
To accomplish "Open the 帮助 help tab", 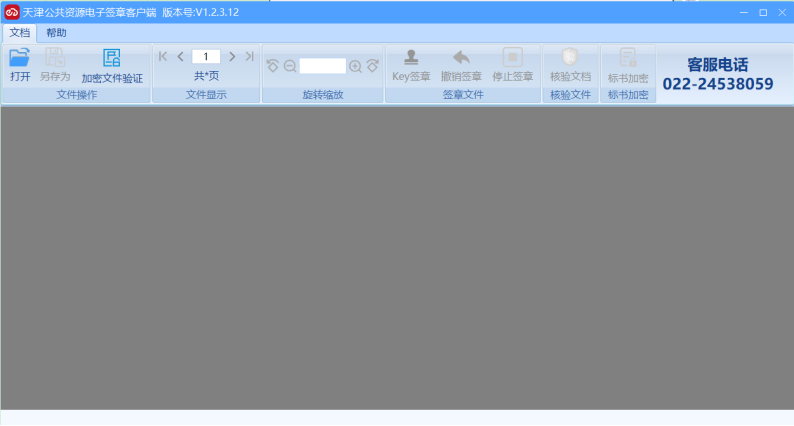I will pos(56,33).
